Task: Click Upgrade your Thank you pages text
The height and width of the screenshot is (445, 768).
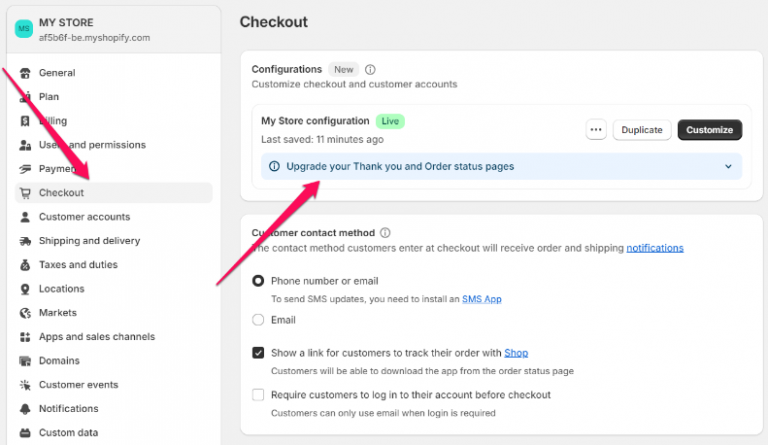Action: click(400, 166)
